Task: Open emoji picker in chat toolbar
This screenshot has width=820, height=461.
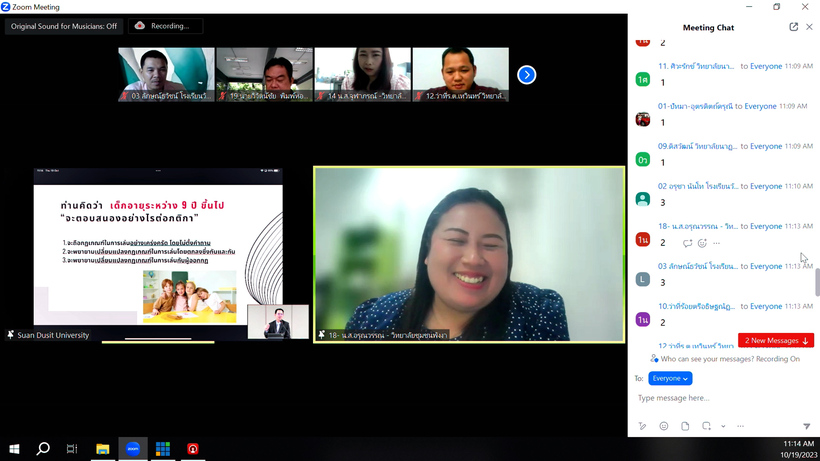Action: [664, 426]
